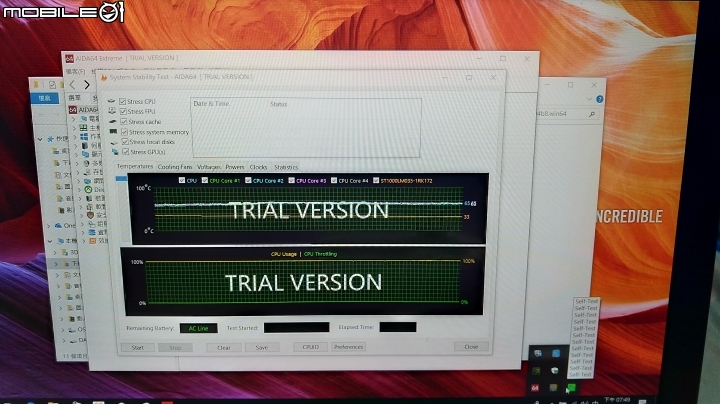
Task: Click the Date & Time column header
Action: [211, 104]
